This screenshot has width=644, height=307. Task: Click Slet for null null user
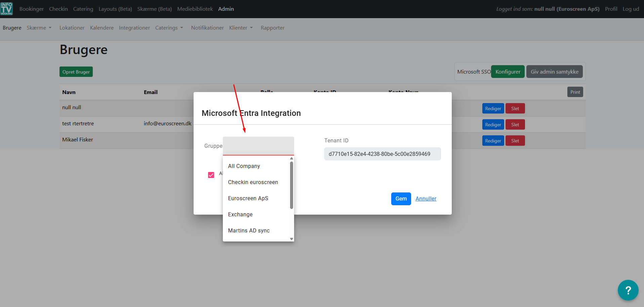pyautogui.click(x=515, y=108)
